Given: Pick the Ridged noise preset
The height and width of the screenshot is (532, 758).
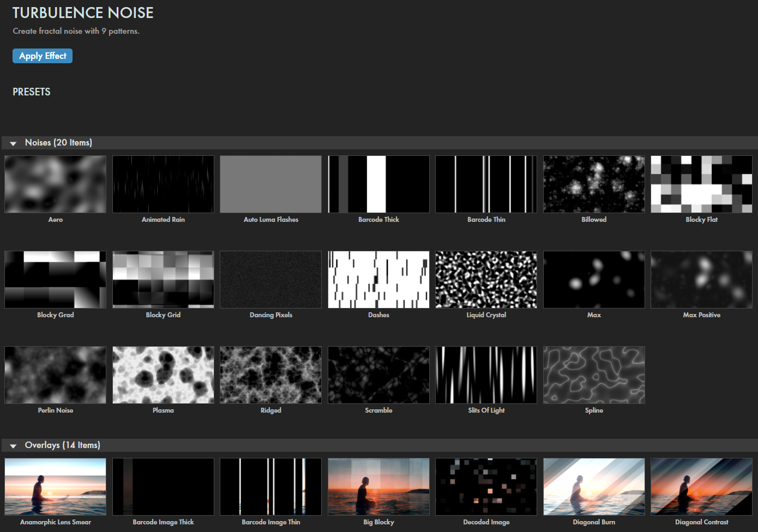Looking at the screenshot, I should [271, 375].
